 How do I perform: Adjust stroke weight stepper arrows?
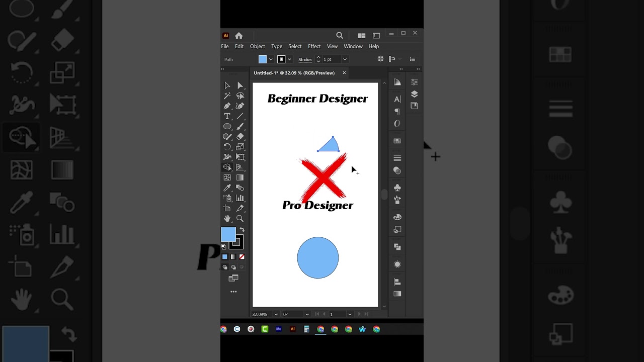point(318,59)
